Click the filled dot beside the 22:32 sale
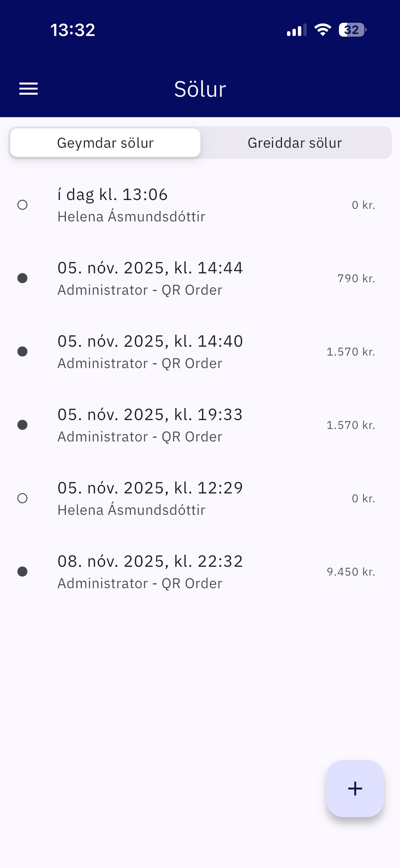This screenshot has width=400, height=868. (x=22, y=572)
